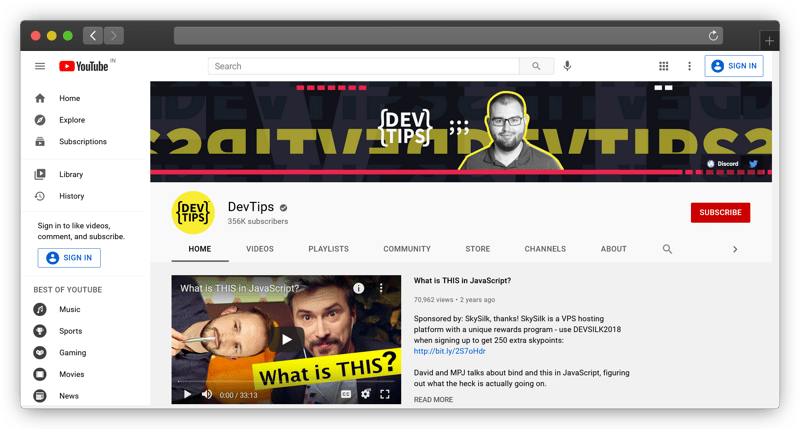This screenshot has width=800, height=429.
Task: Enter fullscreen on the video player
Action: pyautogui.click(x=385, y=394)
